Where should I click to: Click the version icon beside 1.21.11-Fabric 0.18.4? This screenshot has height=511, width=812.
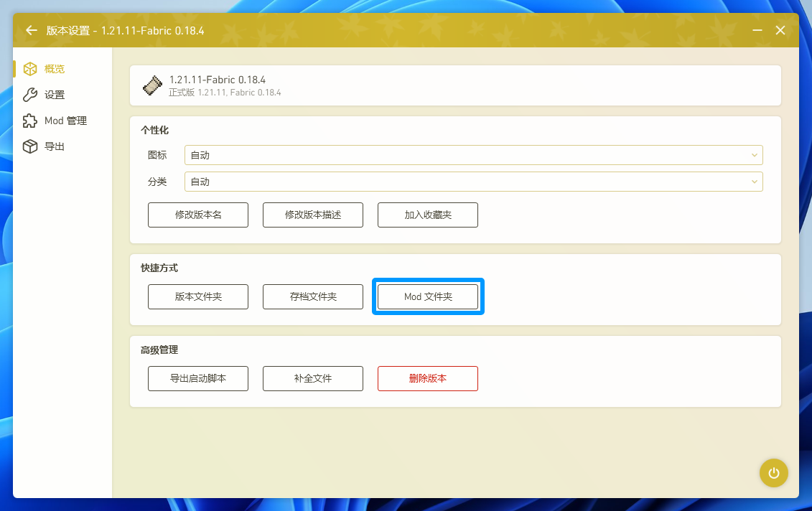(153, 85)
